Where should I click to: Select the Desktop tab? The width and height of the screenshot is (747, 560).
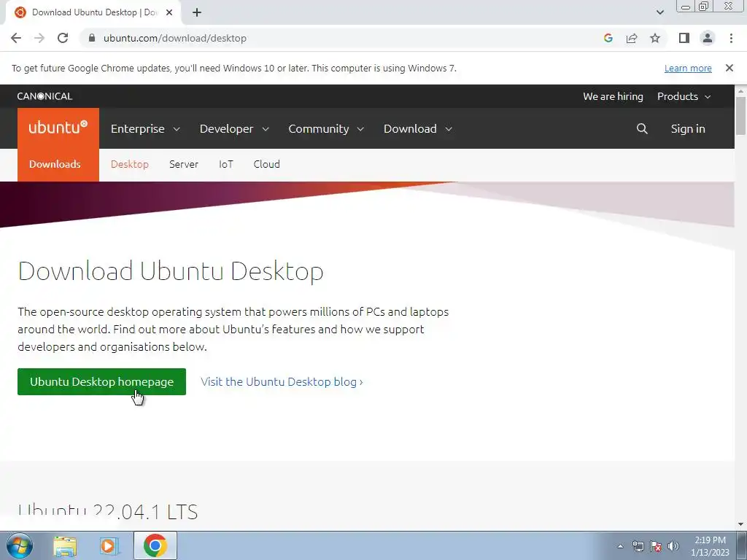click(x=130, y=164)
